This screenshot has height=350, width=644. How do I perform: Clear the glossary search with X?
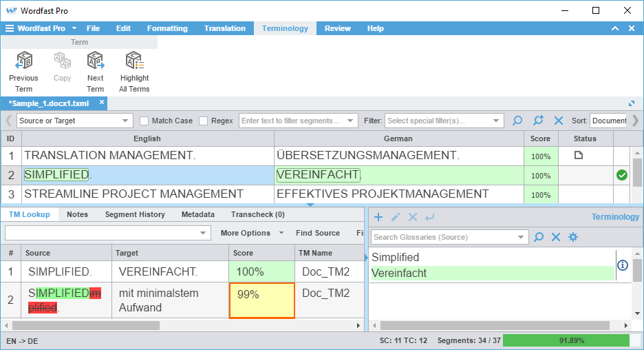[x=556, y=237]
